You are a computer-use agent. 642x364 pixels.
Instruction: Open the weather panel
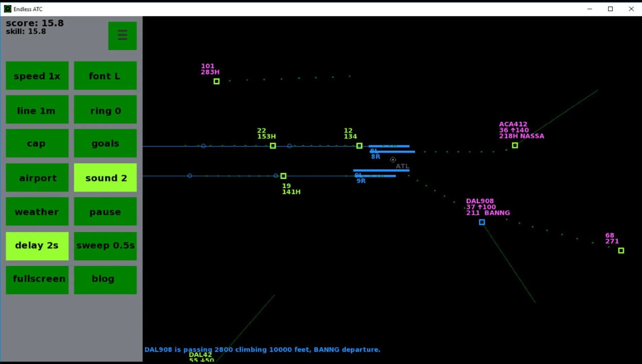(x=37, y=211)
